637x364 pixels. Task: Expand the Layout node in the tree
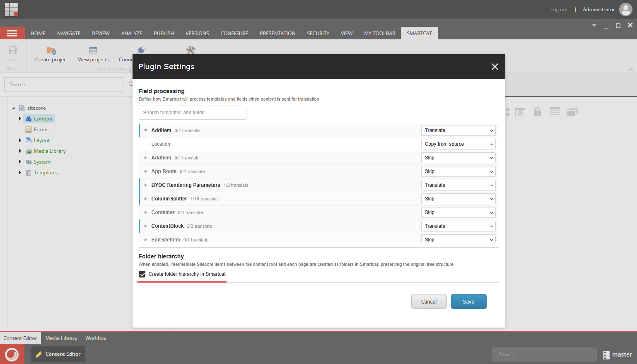(20, 140)
